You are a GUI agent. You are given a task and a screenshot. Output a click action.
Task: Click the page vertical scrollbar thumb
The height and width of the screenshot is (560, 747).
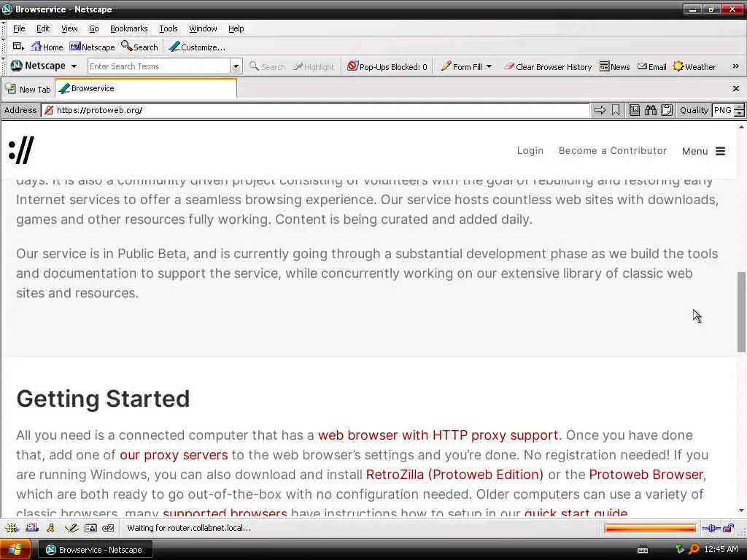pos(741,311)
